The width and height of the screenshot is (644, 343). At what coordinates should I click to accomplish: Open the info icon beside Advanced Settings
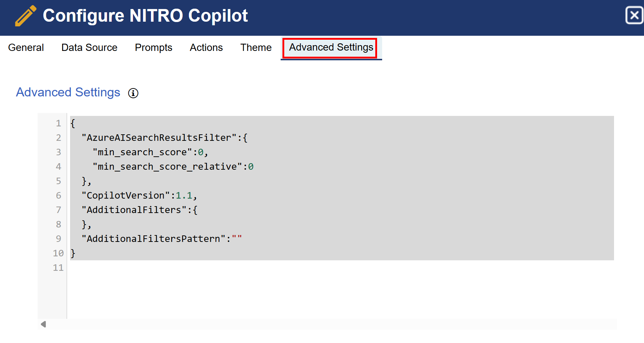pos(133,93)
